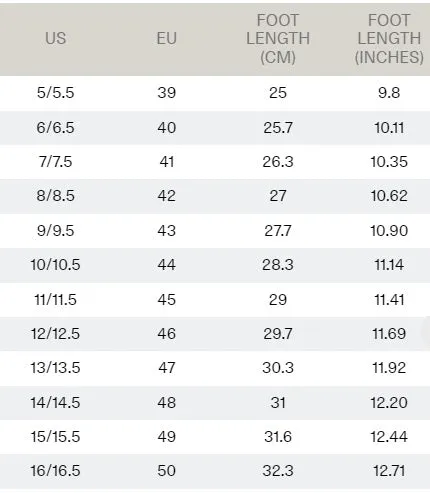Click the 9.8 inches cell
The image size is (430, 493).
tap(389, 93)
